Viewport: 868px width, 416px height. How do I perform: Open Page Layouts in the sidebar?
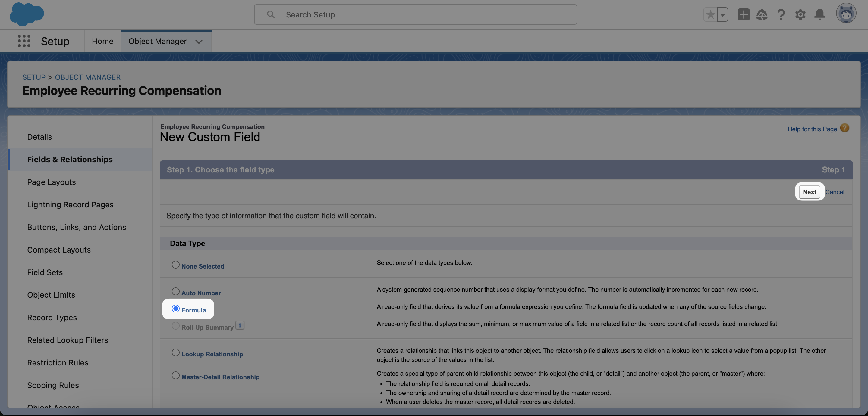51,182
